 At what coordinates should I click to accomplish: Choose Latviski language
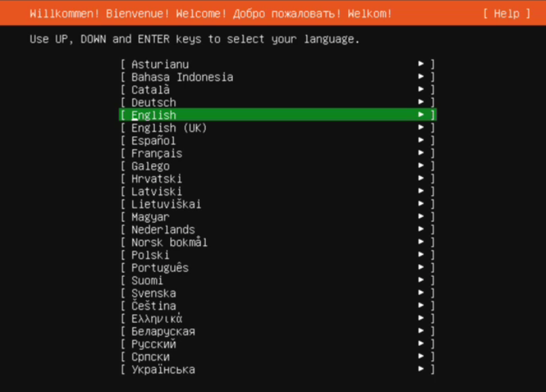pos(278,191)
